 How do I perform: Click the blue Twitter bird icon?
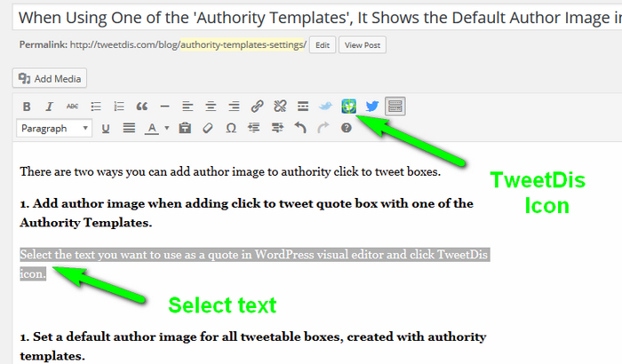(x=372, y=107)
